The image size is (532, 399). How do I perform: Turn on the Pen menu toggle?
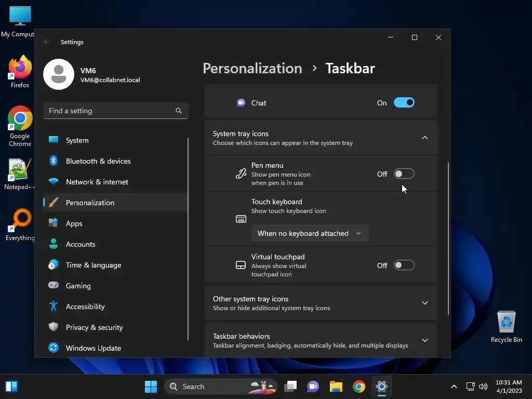click(x=404, y=174)
